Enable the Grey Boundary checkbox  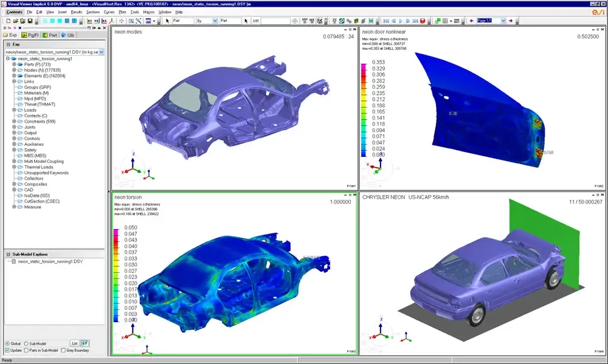click(x=63, y=350)
